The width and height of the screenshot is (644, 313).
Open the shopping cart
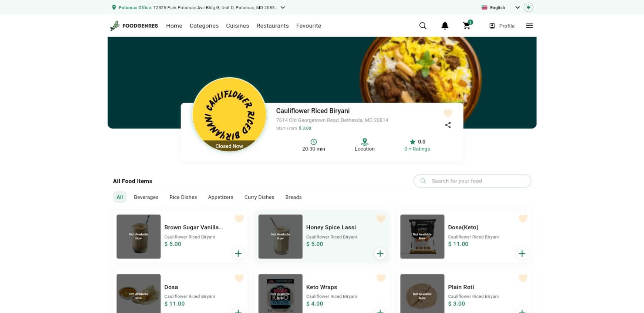(x=467, y=25)
